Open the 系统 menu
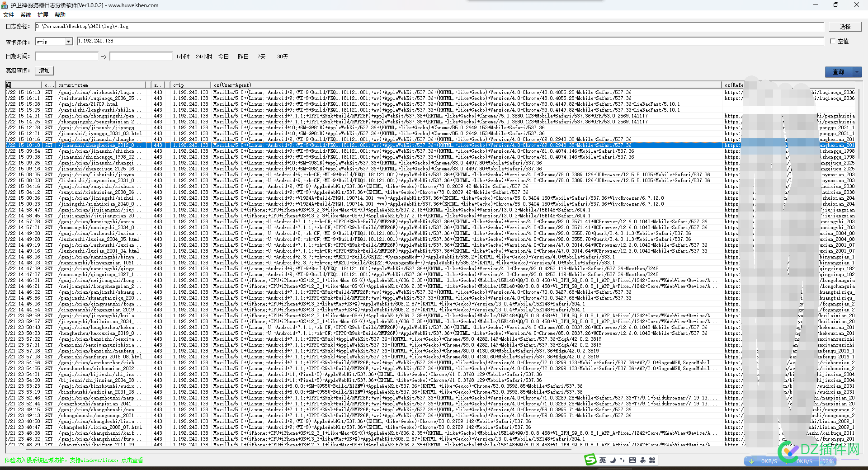The width and height of the screenshot is (868, 470). (x=26, y=15)
